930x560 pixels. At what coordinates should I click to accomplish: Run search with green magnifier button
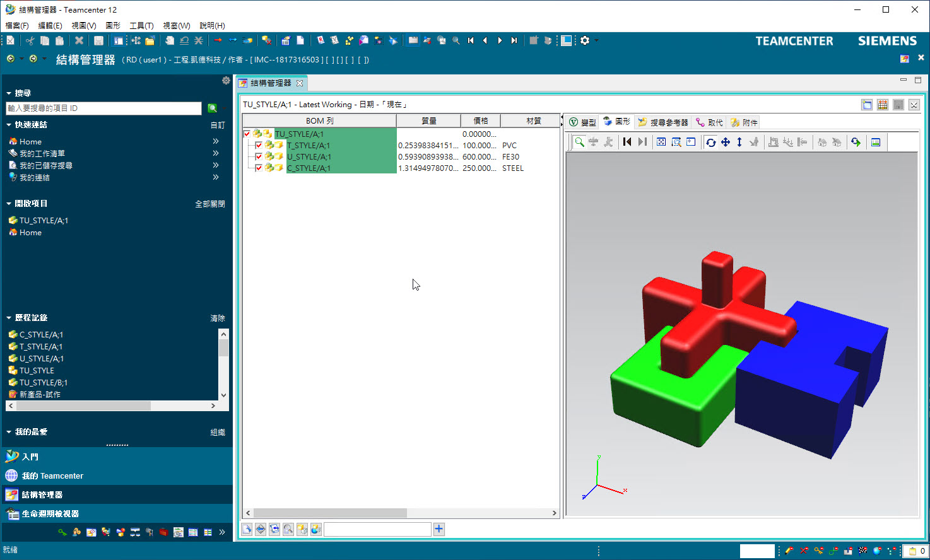tap(213, 108)
